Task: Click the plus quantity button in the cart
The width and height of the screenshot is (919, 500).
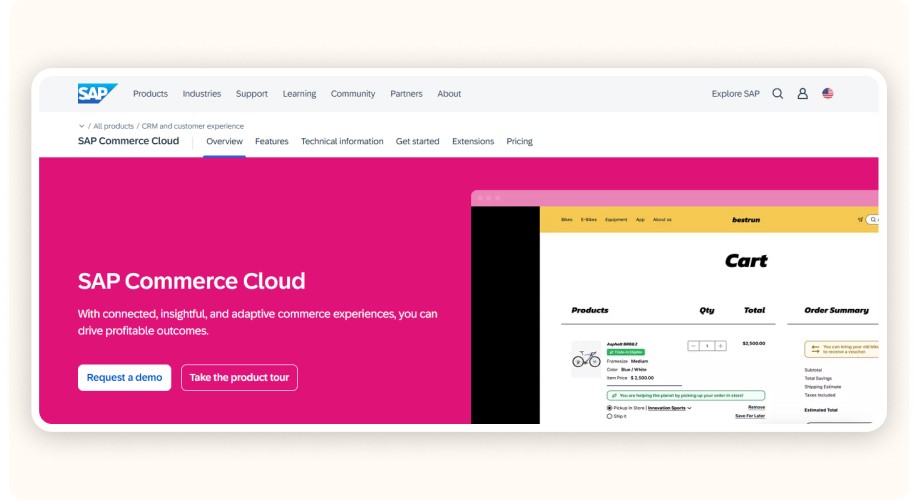Action: click(720, 346)
